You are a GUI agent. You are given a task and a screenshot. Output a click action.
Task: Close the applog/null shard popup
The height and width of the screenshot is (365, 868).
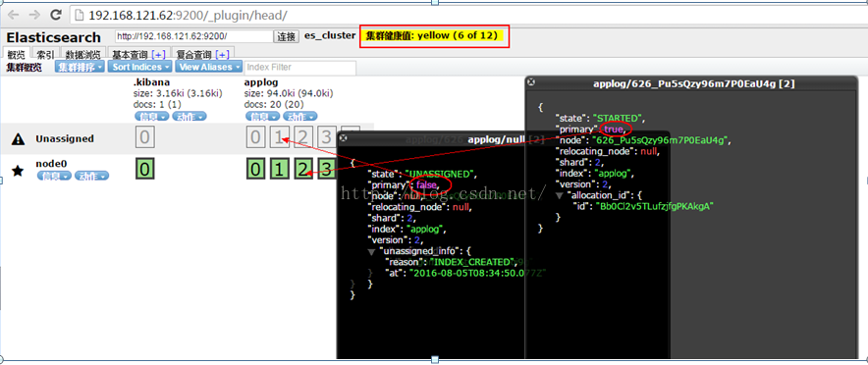[x=343, y=137]
